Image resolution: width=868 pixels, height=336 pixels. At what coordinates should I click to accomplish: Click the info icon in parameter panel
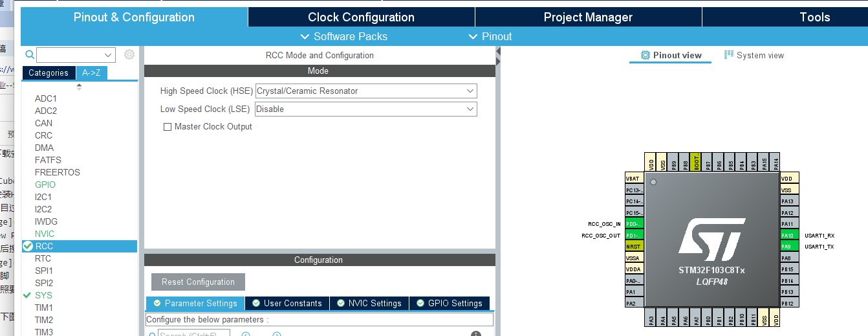coord(476,335)
